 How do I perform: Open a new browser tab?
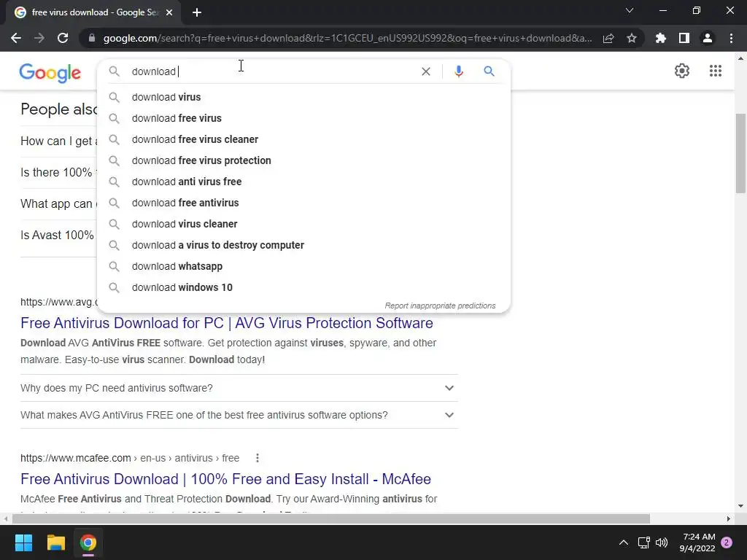click(x=197, y=13)
